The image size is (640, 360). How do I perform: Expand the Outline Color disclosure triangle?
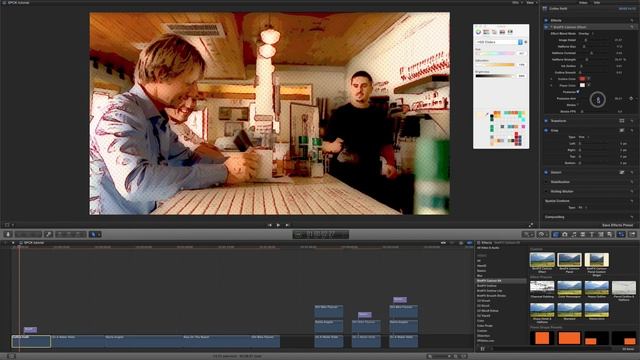[x=551, y=79]
